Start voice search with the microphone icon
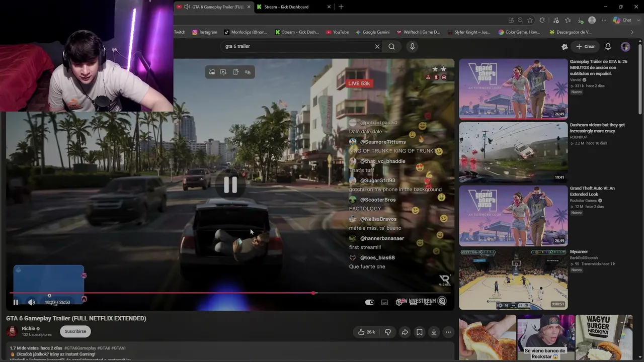644x362 pixels. point(412,46)
